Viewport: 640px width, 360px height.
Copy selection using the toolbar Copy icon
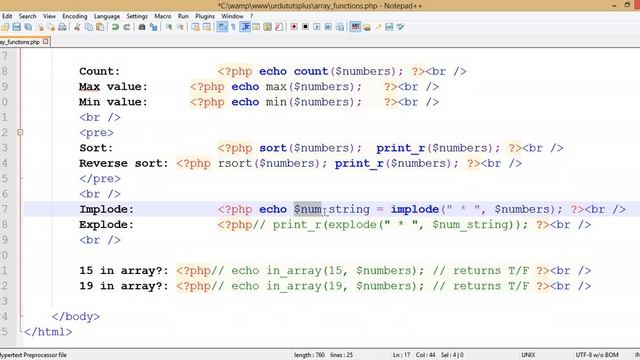click(x=89, y=27)
